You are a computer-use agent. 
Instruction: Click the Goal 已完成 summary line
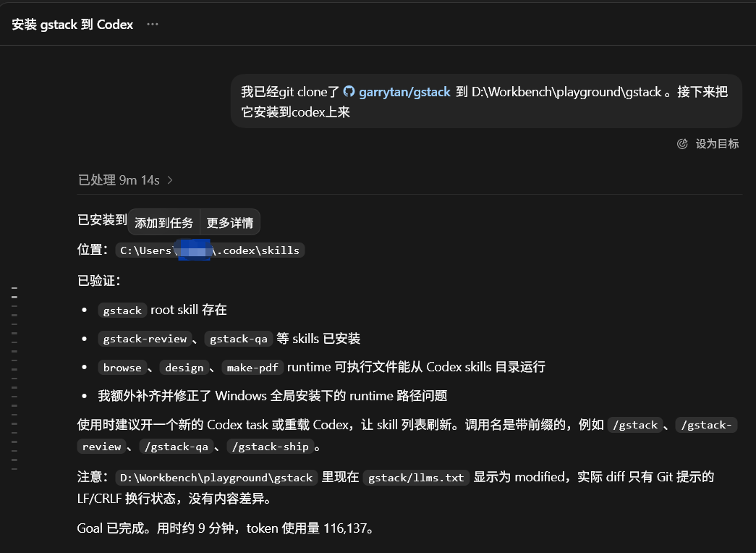point(225,528)
